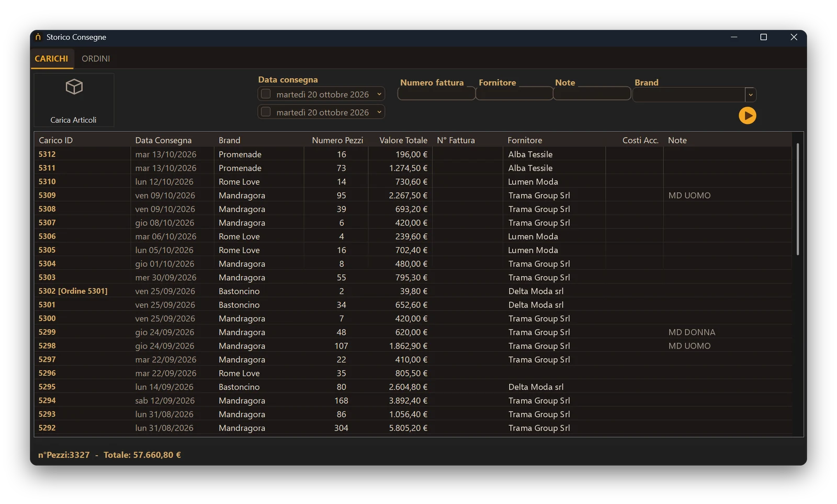Click the value 3.892,40 € cell
The image size is (837, 504).
click(x=408, y=400)
